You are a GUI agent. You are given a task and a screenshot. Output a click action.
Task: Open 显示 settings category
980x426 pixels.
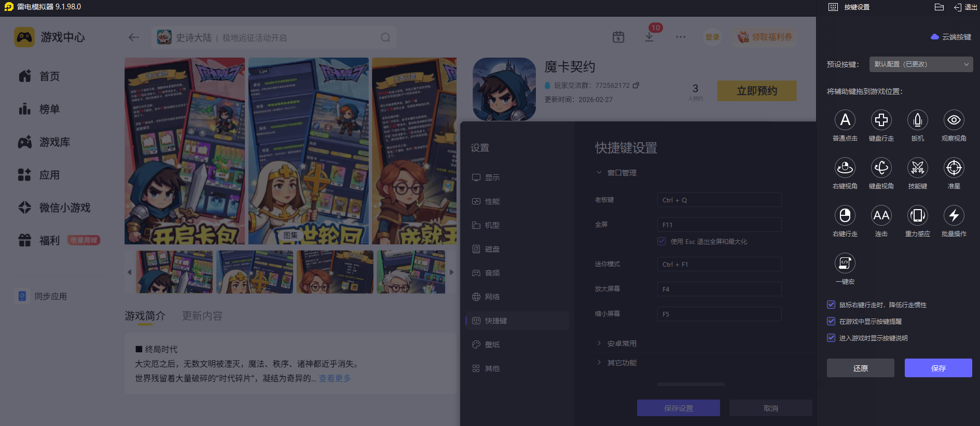point(517,177)
